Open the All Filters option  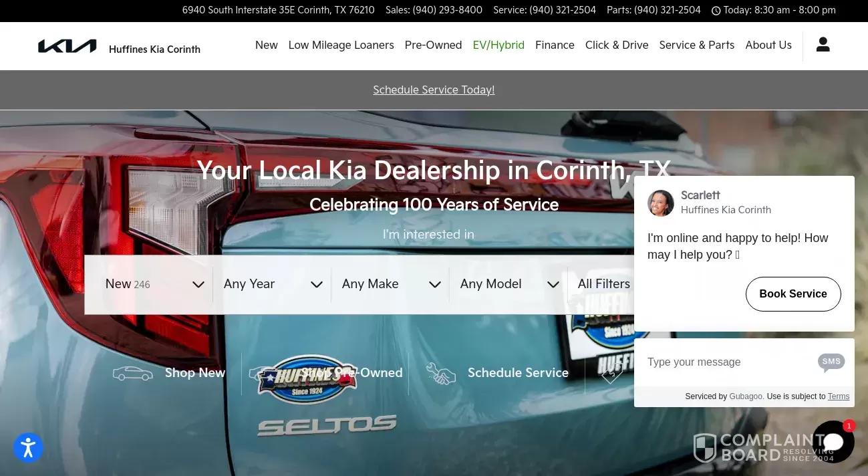(x=603, y=284)
